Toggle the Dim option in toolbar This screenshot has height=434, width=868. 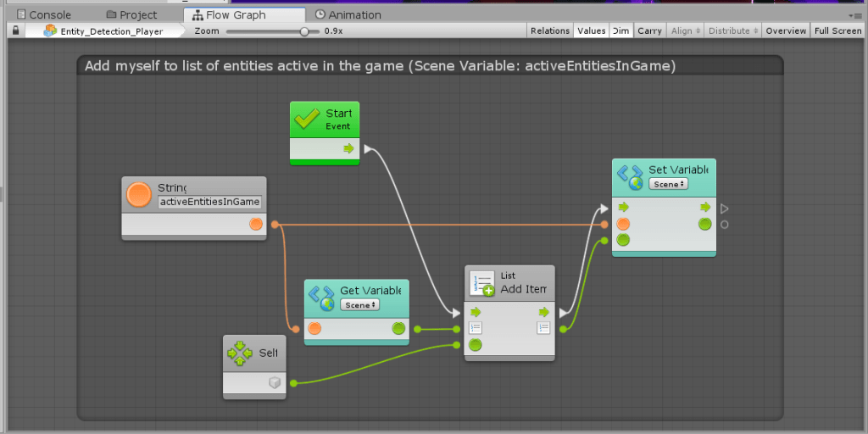tap(621, 31)
